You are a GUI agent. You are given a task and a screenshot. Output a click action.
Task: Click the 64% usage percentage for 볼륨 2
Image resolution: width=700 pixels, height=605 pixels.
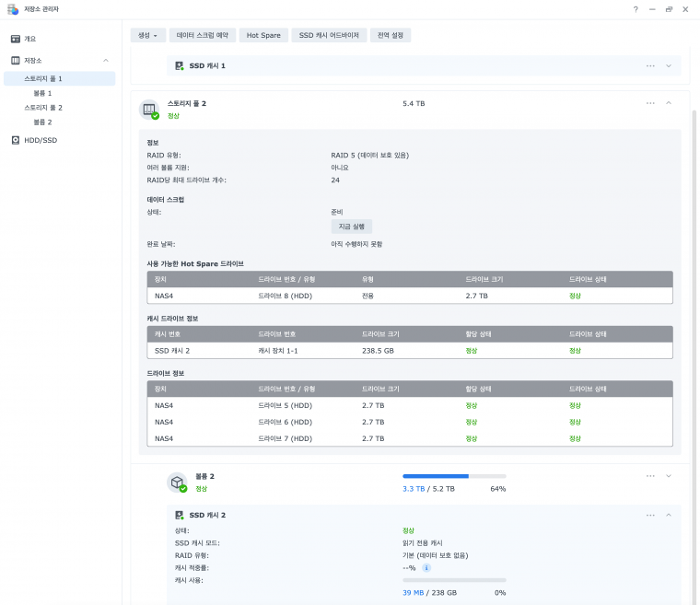point(498,489)
